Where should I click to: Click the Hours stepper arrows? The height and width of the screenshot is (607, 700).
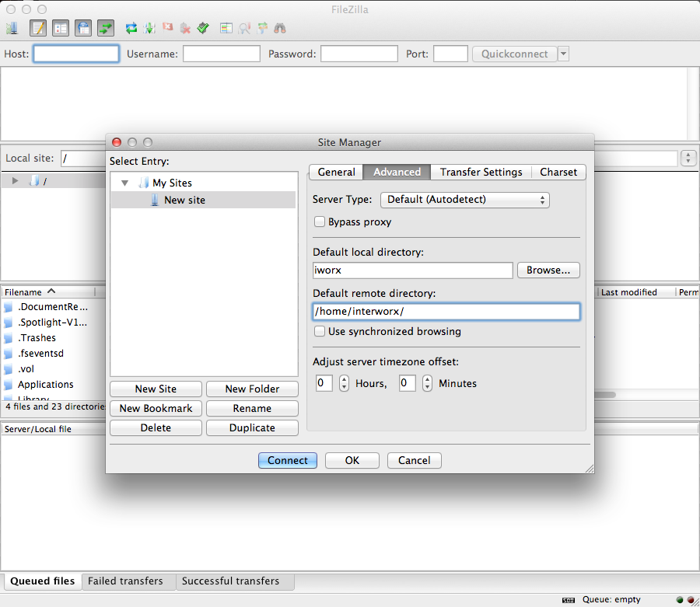(x=343, y=383)
